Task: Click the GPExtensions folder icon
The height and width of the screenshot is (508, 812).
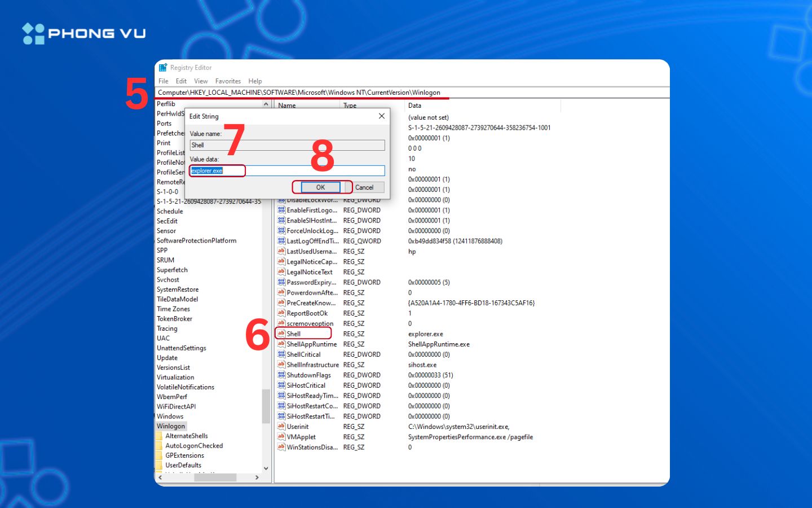Action: [x=160, y=456]
